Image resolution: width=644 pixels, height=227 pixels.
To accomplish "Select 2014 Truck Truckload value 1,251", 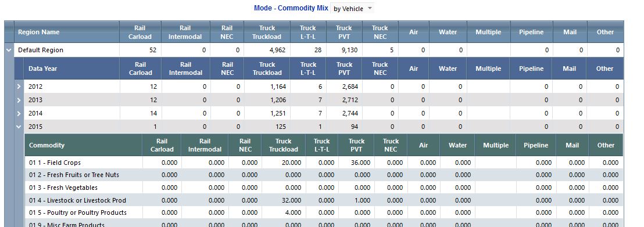I will click(x=267, y=113).
